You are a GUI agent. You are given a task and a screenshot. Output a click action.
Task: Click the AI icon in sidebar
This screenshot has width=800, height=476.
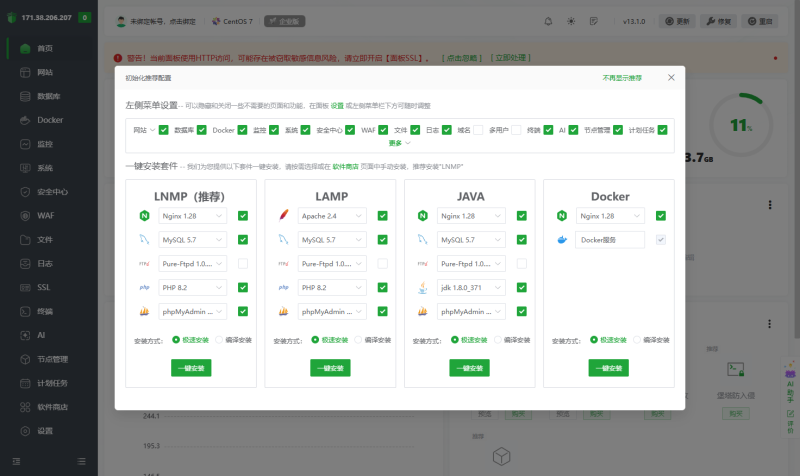pyautogui.click(x=25, y=336)
